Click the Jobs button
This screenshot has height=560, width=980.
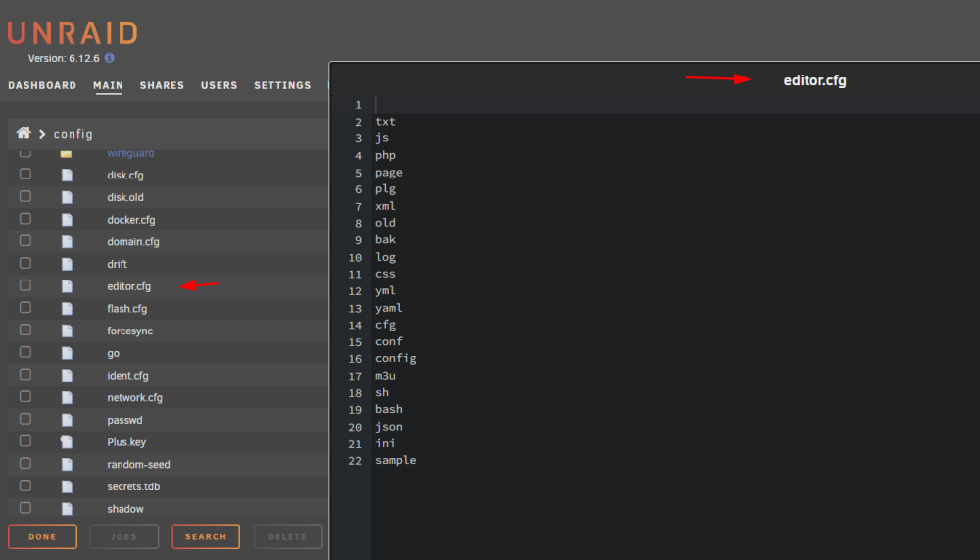pos(123,536)
